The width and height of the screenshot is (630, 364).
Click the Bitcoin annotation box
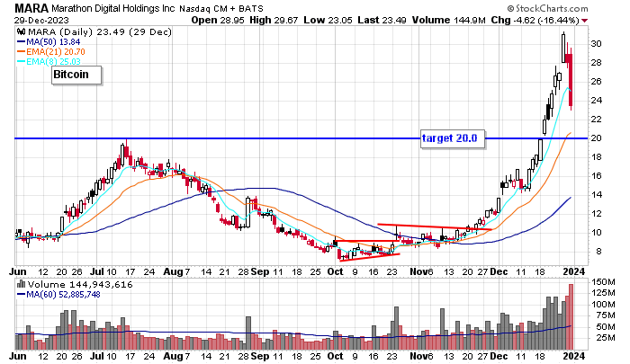tap(76, 75)
